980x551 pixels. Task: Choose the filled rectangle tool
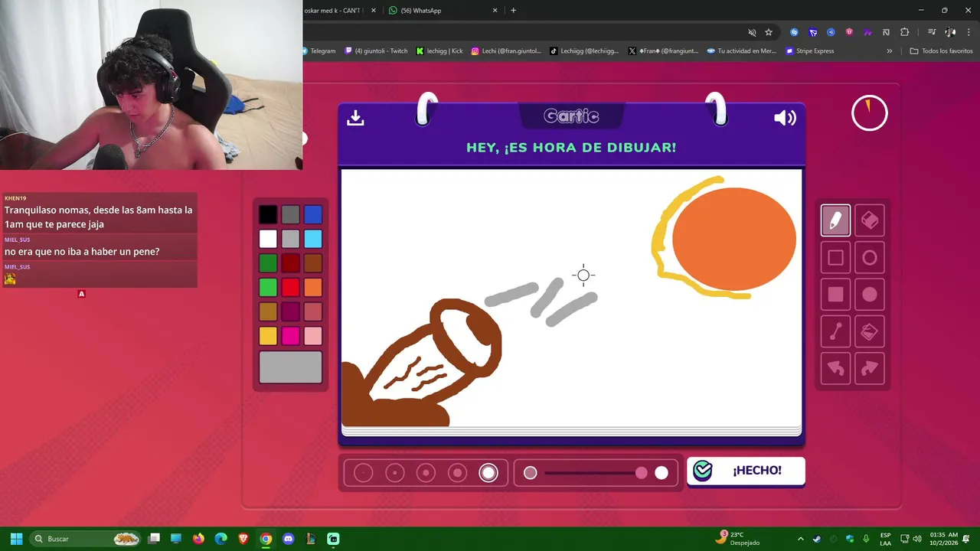click(x=835, y=295)
